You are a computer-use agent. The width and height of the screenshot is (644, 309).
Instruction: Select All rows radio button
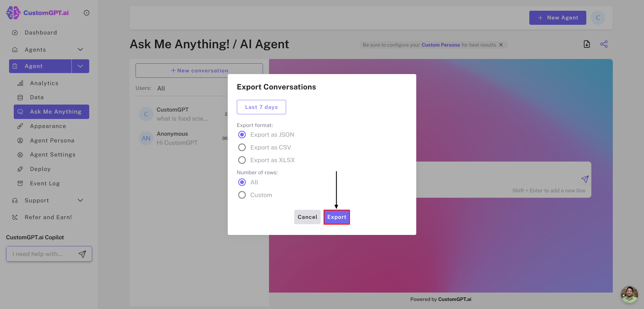click(242, 182)
